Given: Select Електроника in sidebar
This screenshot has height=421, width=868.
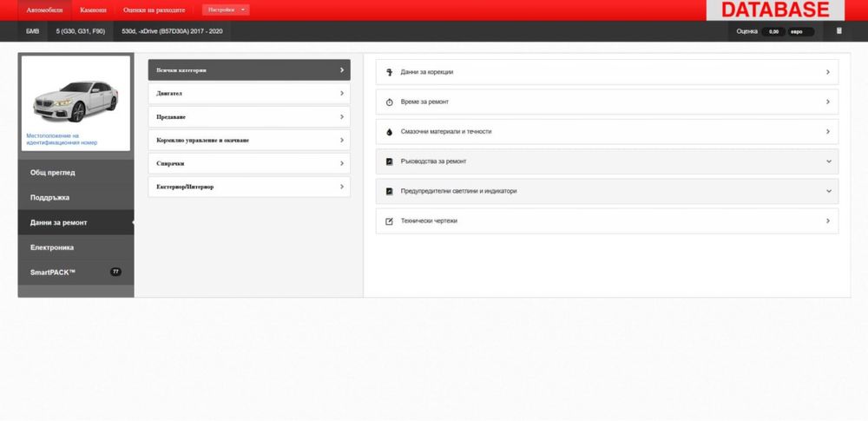Looking at the screenshot, I should 76,247.
